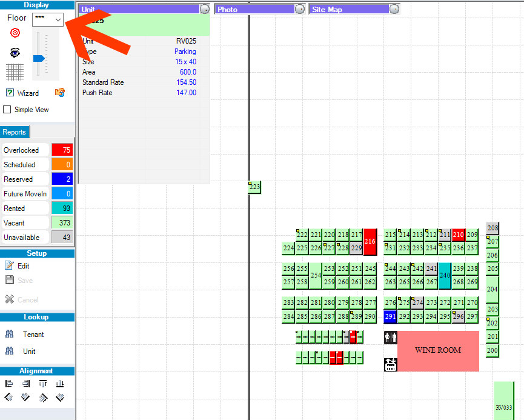
Task: Click the restroom icon on the map
Action: pyautogui.click(x=390, y=338)
